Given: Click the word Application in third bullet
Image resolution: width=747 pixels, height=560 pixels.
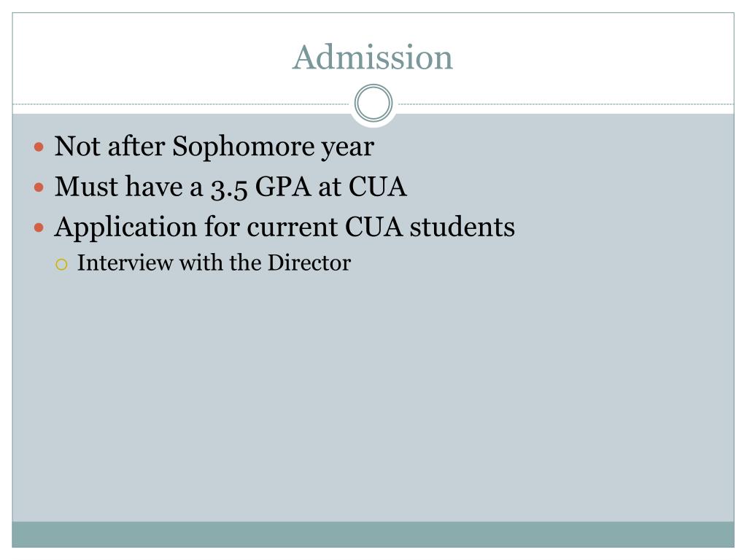Looking at the screenshot, I should point(125,227).
